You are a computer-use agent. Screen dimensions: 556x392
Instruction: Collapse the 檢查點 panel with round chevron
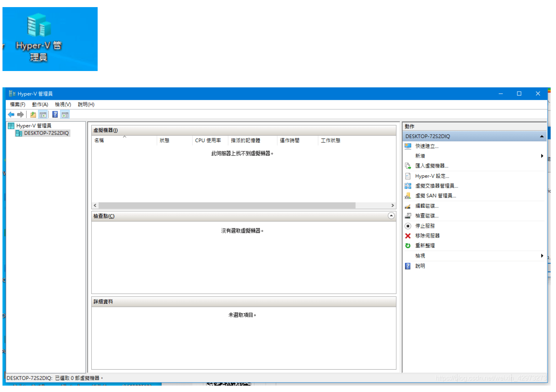point(391,216)
